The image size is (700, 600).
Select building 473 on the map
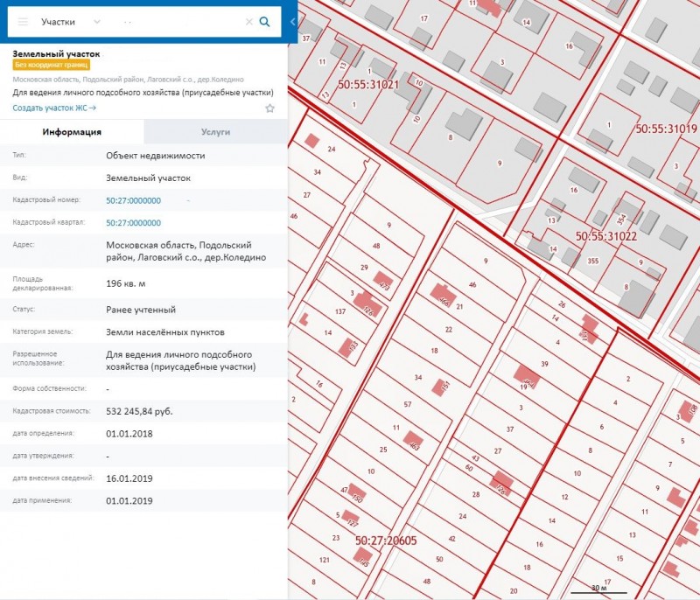383,281
